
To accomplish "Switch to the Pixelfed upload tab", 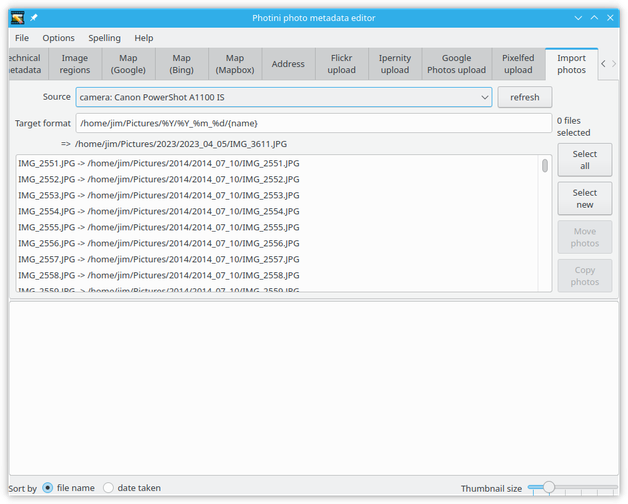I will coord(518,64).
